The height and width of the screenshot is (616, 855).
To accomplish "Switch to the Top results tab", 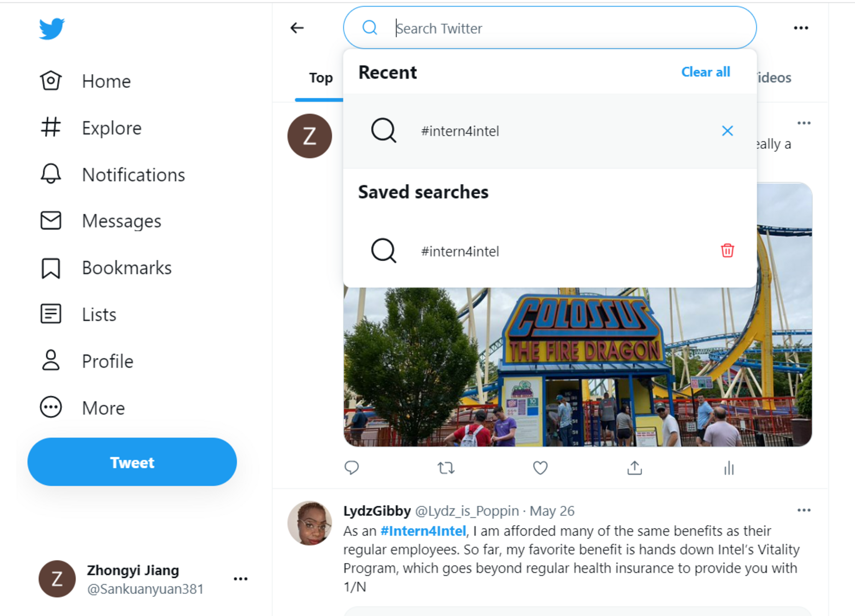I will click(321, 78).
